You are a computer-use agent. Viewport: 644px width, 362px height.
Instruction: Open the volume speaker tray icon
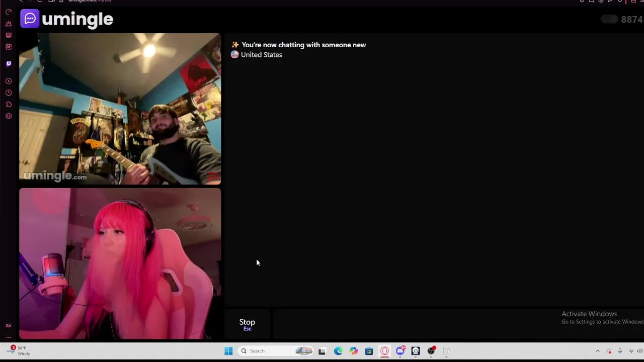click(640, 351)
